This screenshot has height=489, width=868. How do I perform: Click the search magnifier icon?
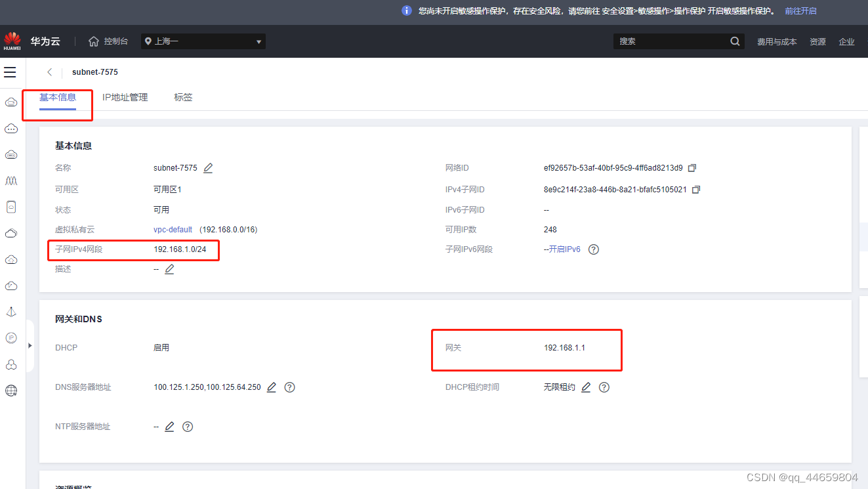pyautogui.click(x=735, y=41)
